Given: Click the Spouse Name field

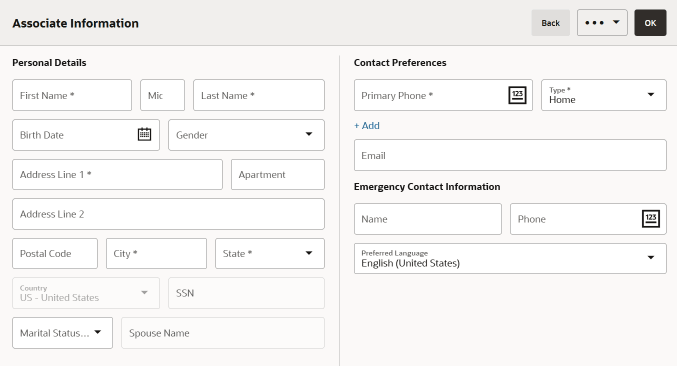Looking at the screenshot, I should pos(223,333).
